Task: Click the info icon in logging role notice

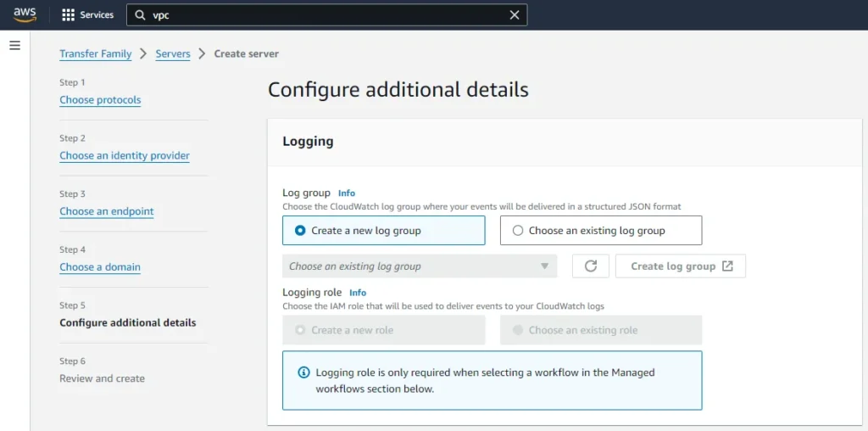Action: tap(304, 372)
